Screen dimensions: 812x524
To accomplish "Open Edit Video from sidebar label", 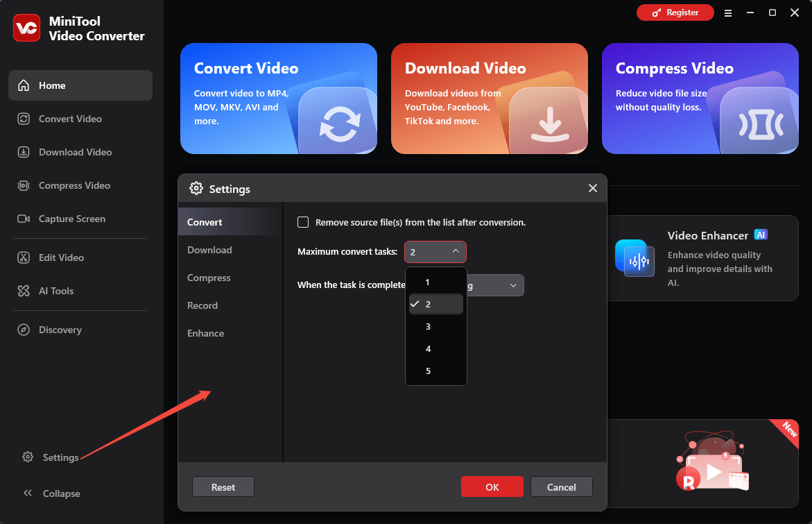I will [61, 257].
